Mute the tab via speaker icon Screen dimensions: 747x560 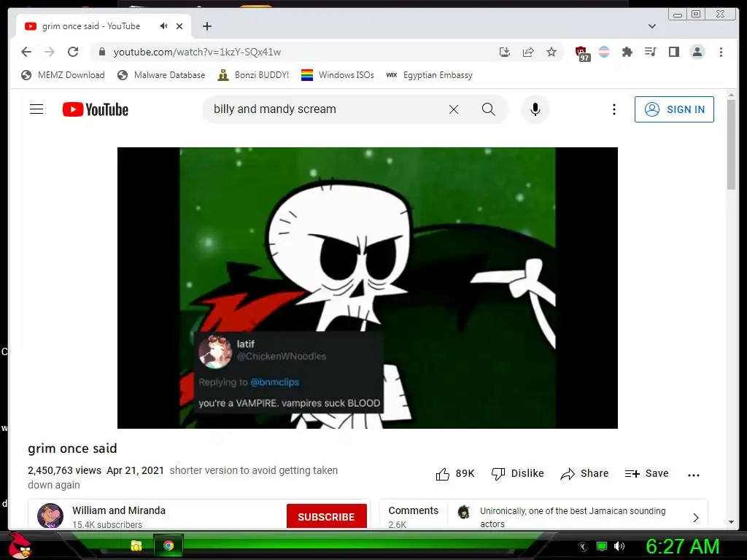163,26
